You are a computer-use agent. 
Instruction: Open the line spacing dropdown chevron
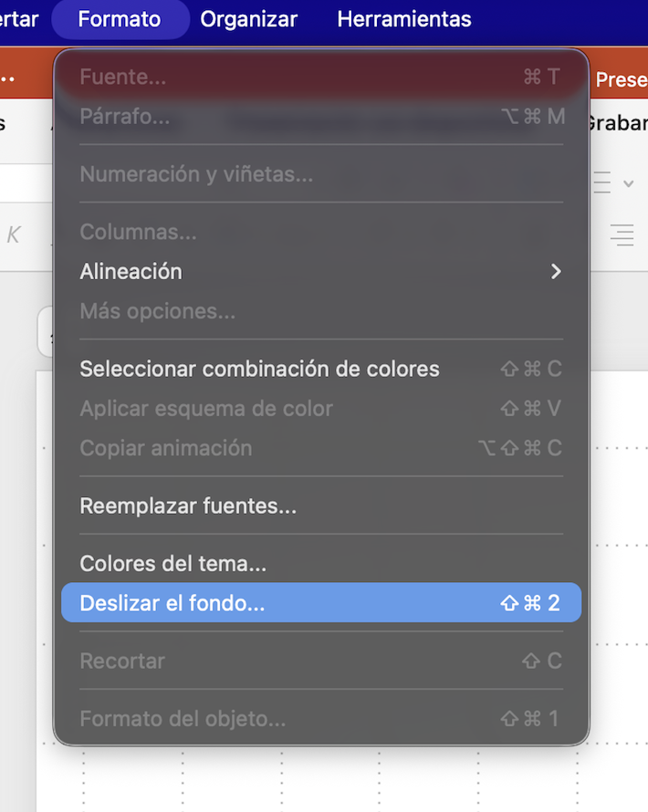630,182
